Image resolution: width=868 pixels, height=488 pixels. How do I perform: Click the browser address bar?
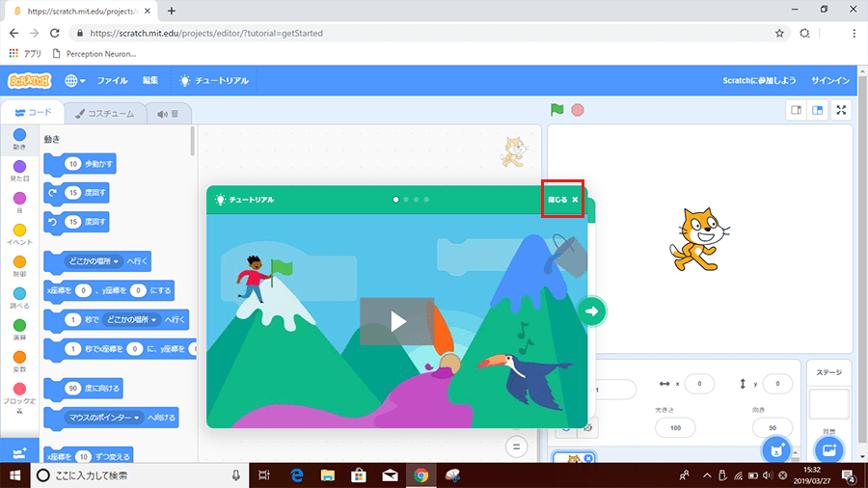pyautogui.click(x=426, y=33)
